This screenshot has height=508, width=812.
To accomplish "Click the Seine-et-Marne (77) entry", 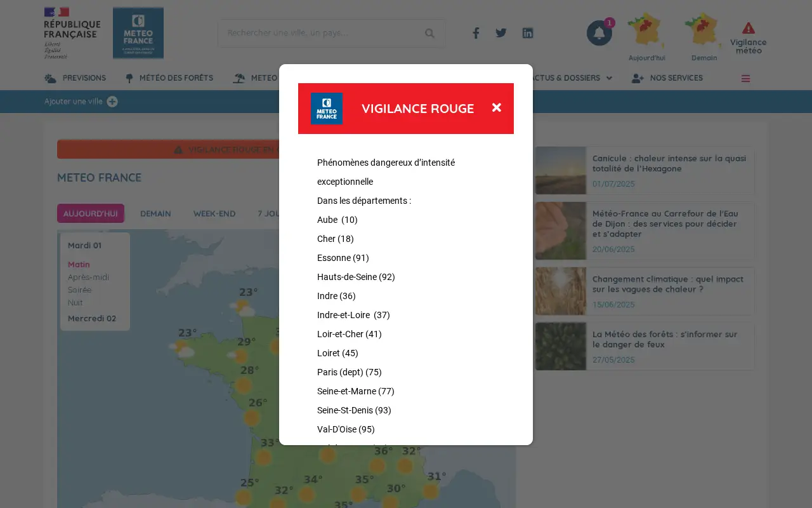I will (356, 391).
